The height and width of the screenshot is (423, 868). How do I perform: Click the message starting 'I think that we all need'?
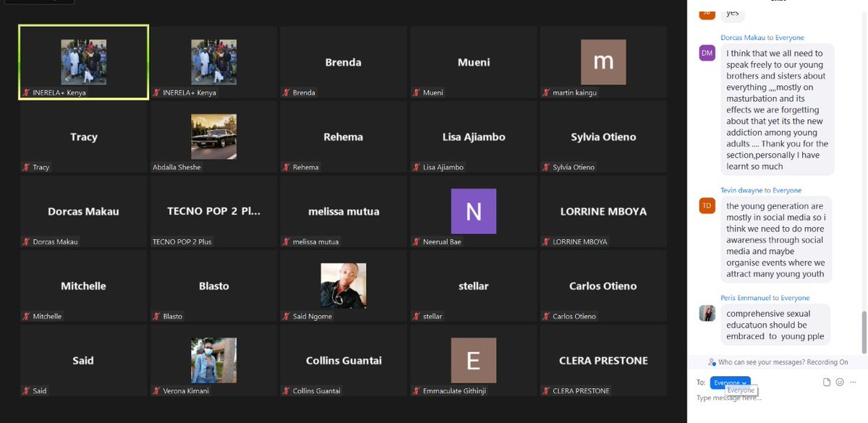pos(778,110)
